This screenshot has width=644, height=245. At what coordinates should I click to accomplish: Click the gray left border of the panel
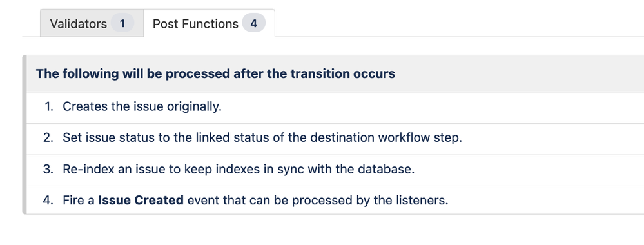point(24,135)
